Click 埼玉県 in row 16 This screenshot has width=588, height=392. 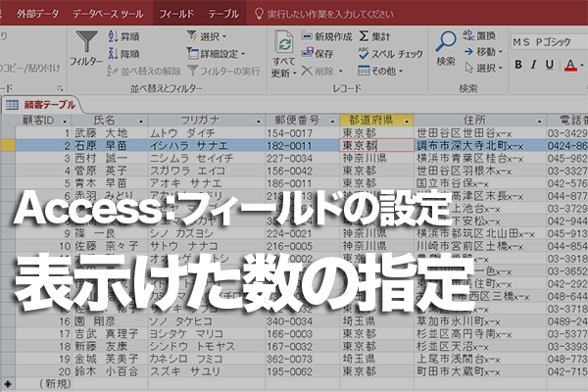(x=376, y=321)
